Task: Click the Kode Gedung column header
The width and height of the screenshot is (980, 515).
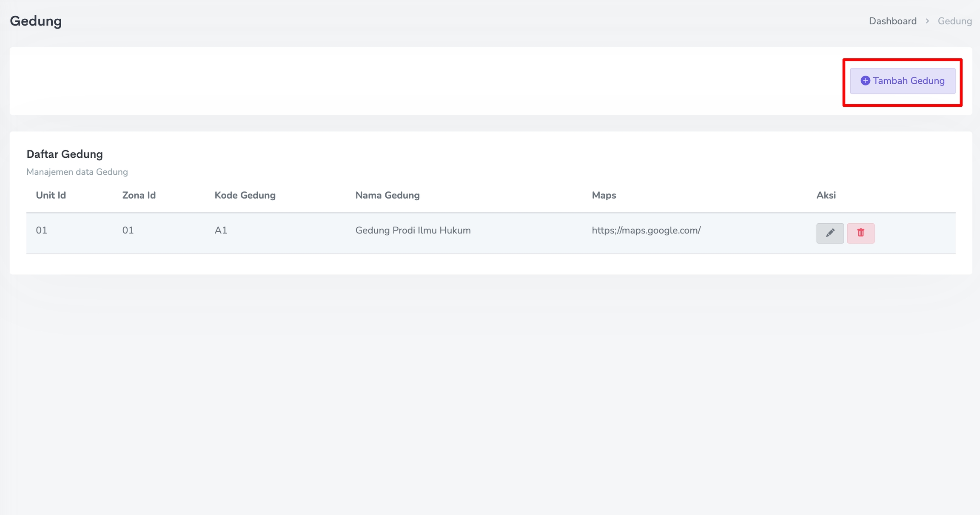Action: coord(245,195)
